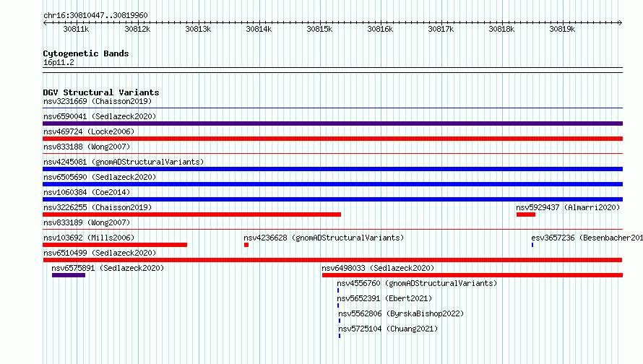Image resolution: width=643 pixels, height=364 pixels.
Task: Click the 30814k ruler tick label
Action: pyautogui.click(x=259, y=29)
